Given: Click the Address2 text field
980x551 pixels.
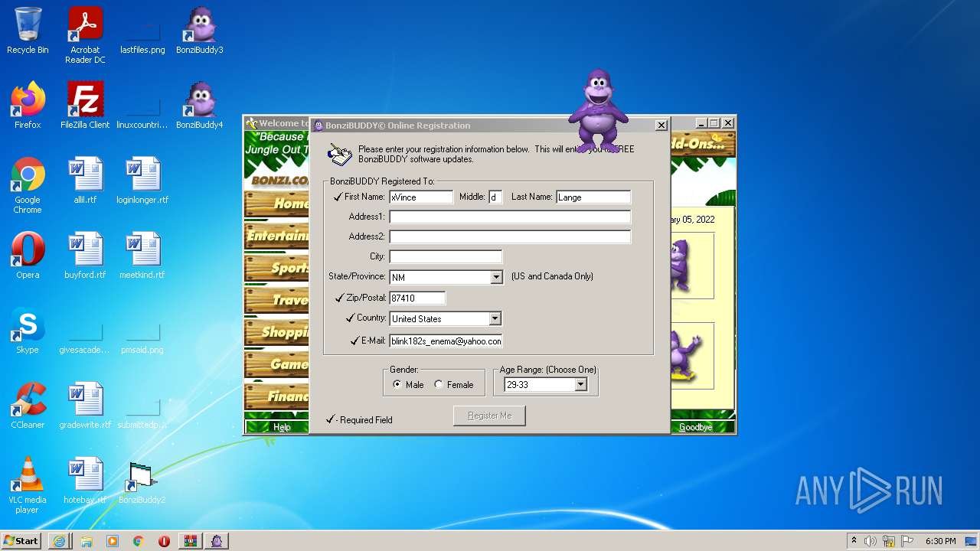Looking at the screenshot, I should (510, 237).
